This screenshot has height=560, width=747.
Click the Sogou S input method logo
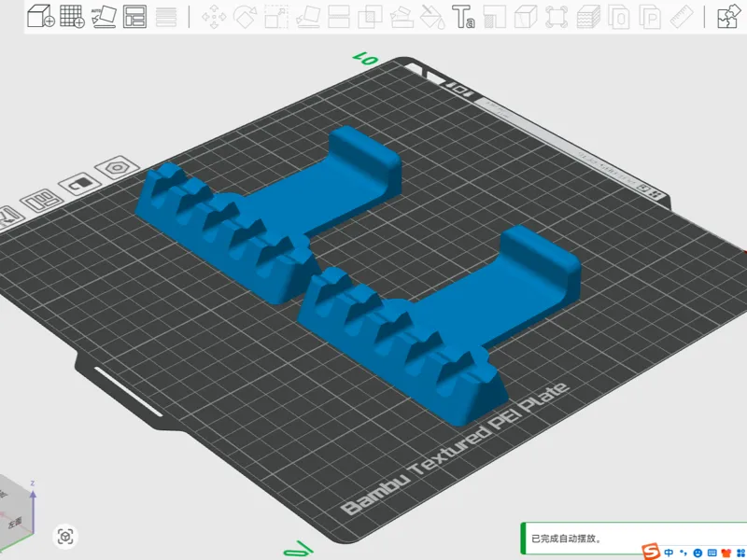pyautogui.click(x=651, y=552)
